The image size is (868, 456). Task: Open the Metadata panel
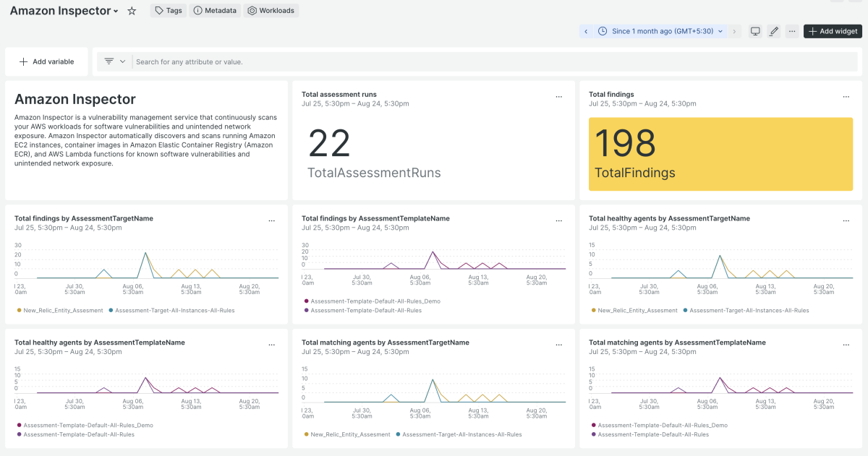point(216,11)
